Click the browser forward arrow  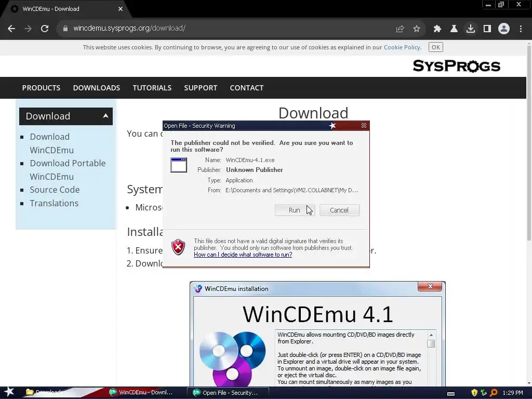[28, 29]
